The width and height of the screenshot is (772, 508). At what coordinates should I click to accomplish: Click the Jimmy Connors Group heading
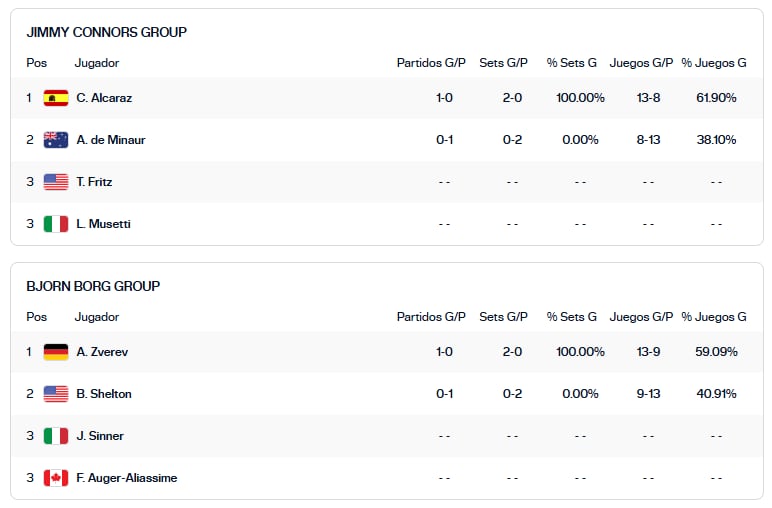coord(107,32)
